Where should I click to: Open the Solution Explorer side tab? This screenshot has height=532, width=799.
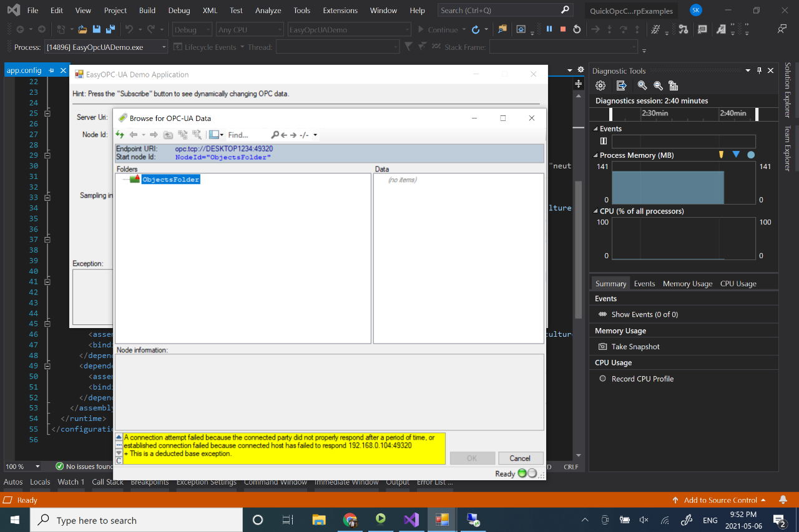[788, 90]
